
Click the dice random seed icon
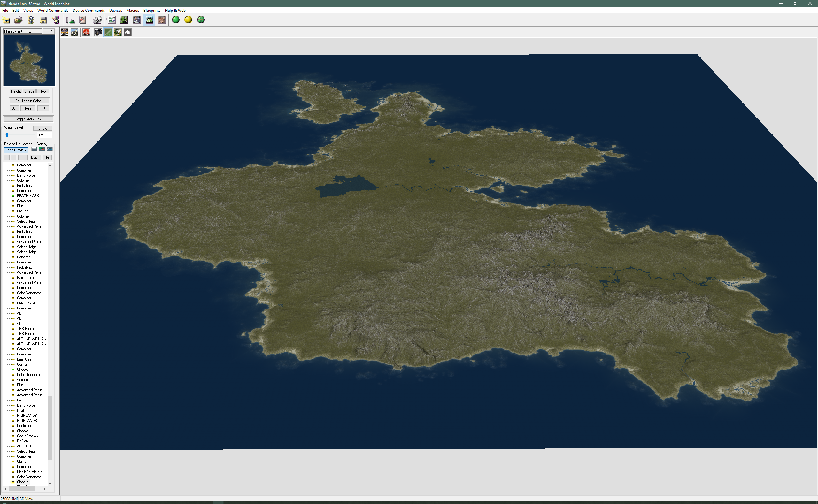point(97,20)
